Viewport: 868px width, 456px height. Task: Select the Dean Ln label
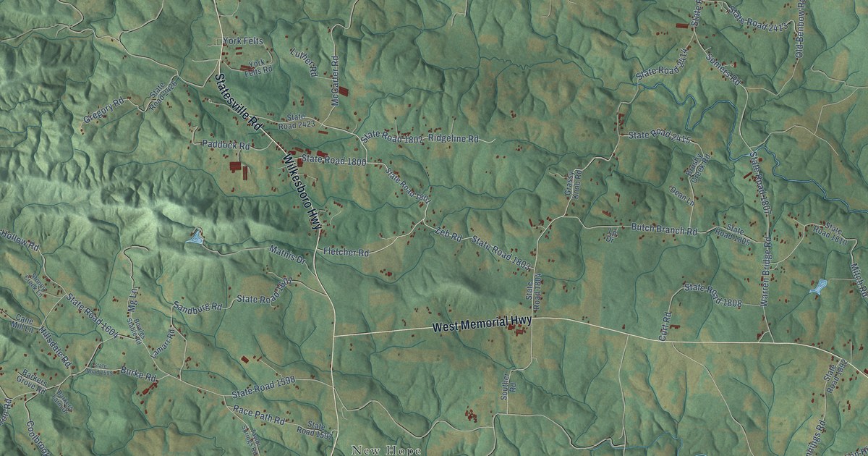[x=681, y=195]
